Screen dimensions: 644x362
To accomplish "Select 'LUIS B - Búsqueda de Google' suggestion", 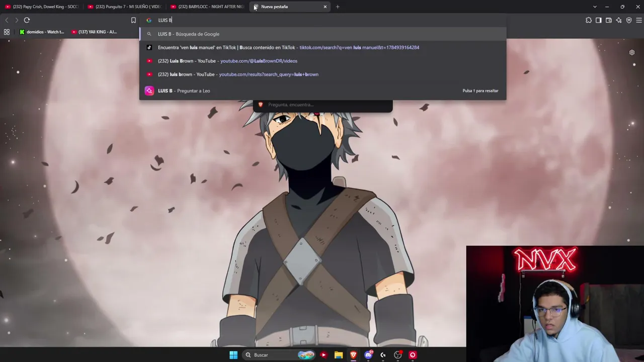I will (x=323, y=34).
